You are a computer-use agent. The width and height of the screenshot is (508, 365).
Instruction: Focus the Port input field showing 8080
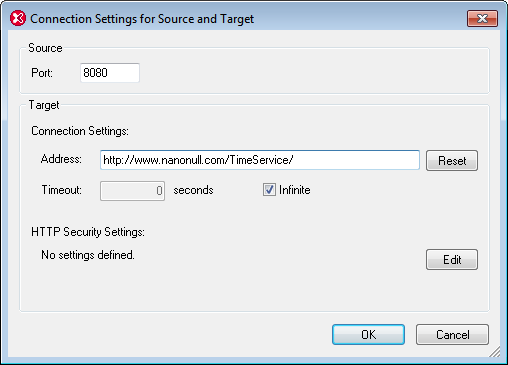coord(110,73)
